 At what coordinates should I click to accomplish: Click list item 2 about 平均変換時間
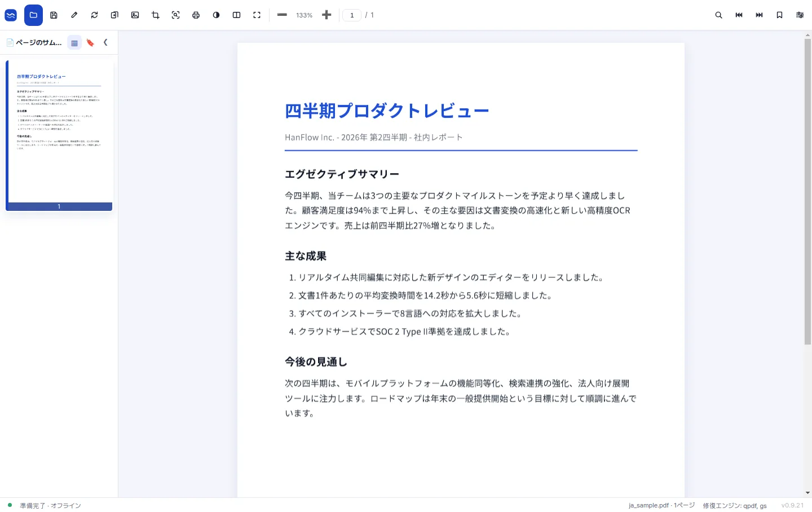click(422, 295)
